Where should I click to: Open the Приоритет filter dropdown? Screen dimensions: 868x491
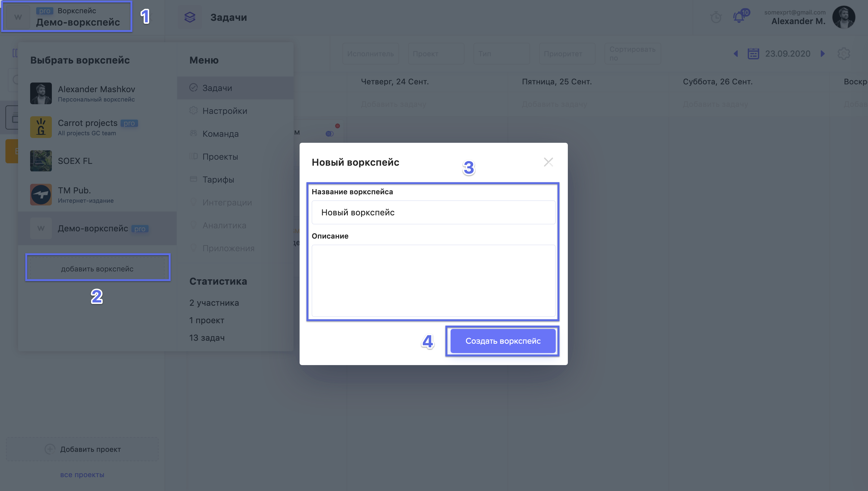pos(567,54)
